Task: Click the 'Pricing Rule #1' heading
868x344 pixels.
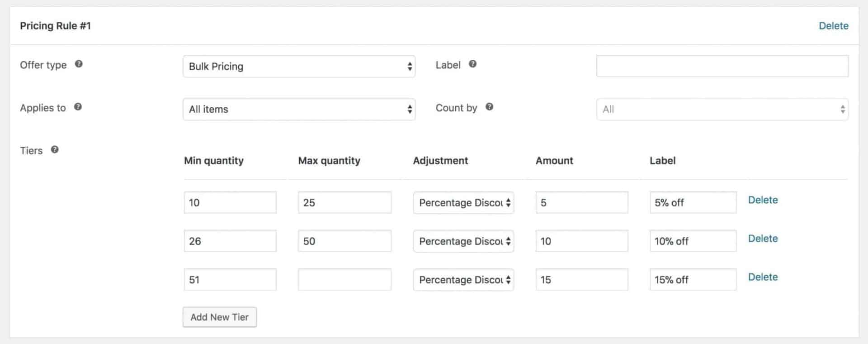Action: tap(55, 26)
